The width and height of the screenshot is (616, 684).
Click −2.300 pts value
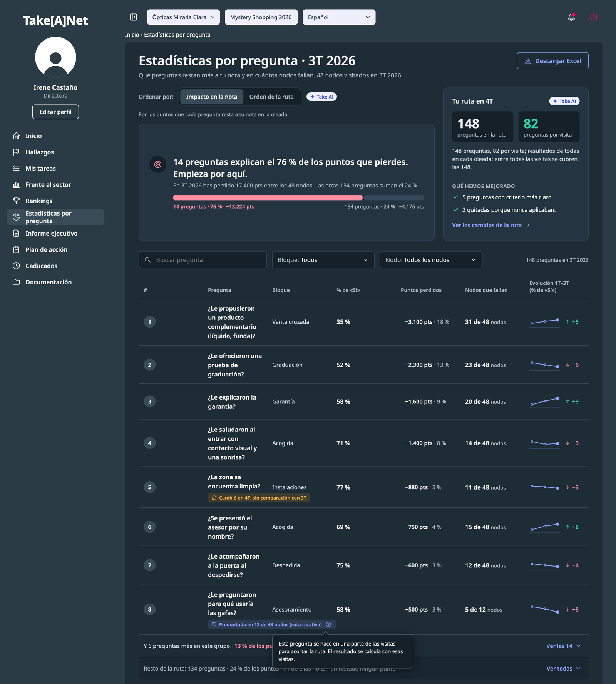418,365
